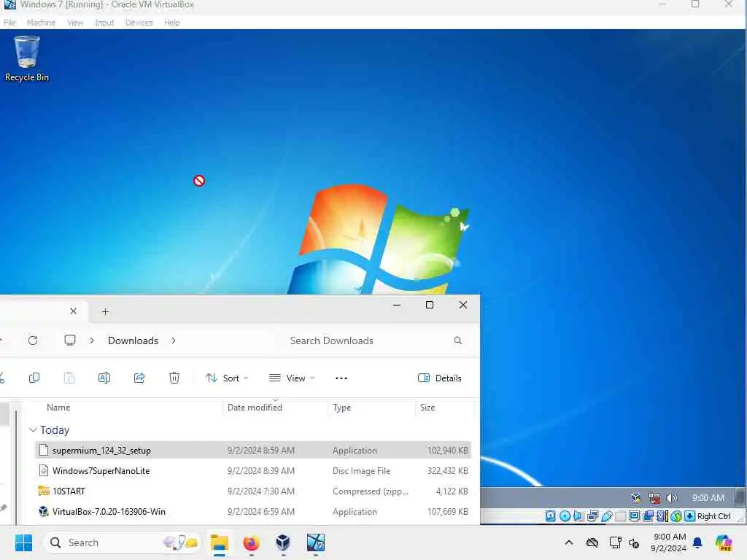Refresh the Downloads folder

click(33, 341)
